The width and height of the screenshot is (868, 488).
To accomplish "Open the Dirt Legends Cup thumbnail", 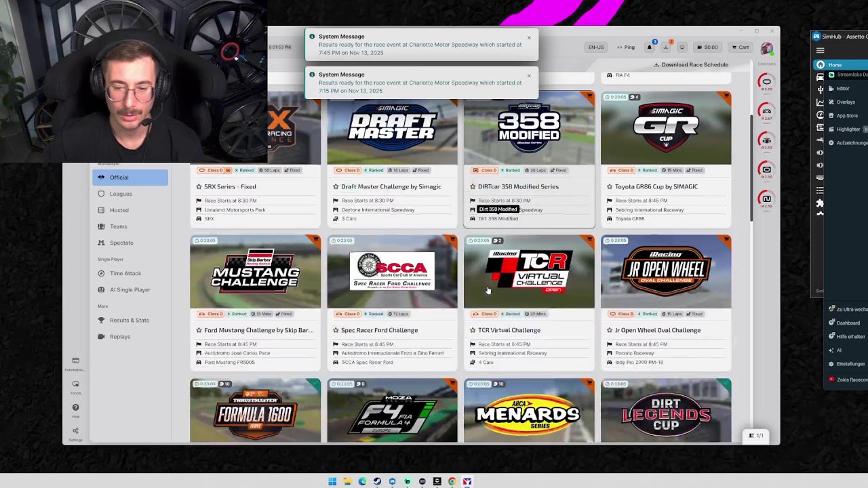I will [666, 411].
